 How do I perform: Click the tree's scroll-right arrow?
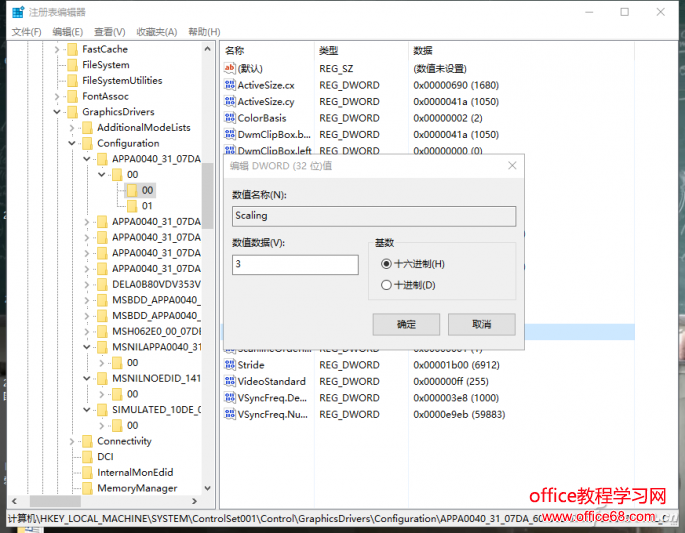194,501
